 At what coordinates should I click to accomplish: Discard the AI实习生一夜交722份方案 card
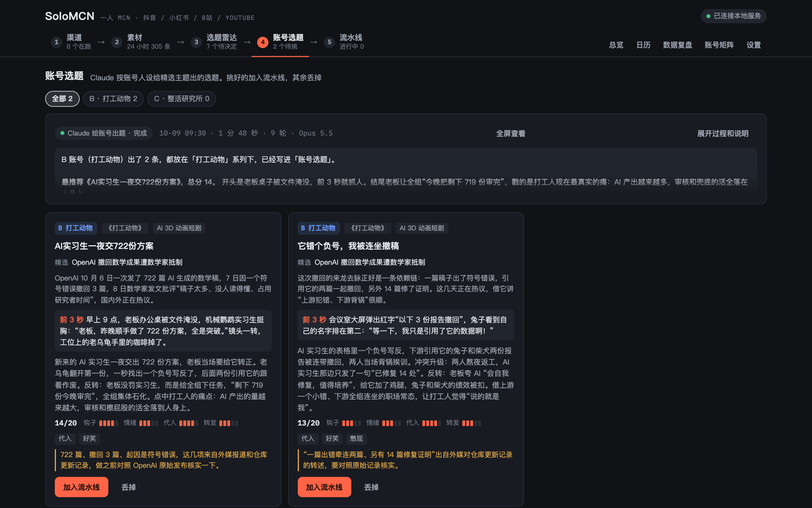coord(128,487)
